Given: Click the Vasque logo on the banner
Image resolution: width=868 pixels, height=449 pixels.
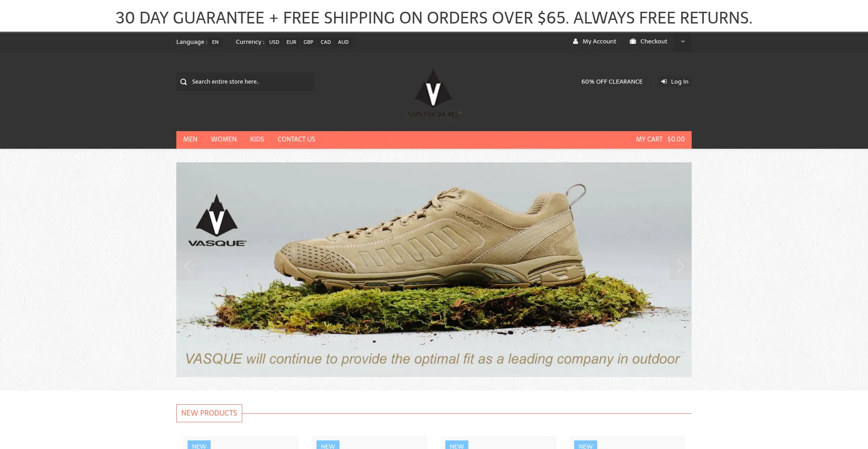Looking at the screenshot, I should (x=217, y=221).
